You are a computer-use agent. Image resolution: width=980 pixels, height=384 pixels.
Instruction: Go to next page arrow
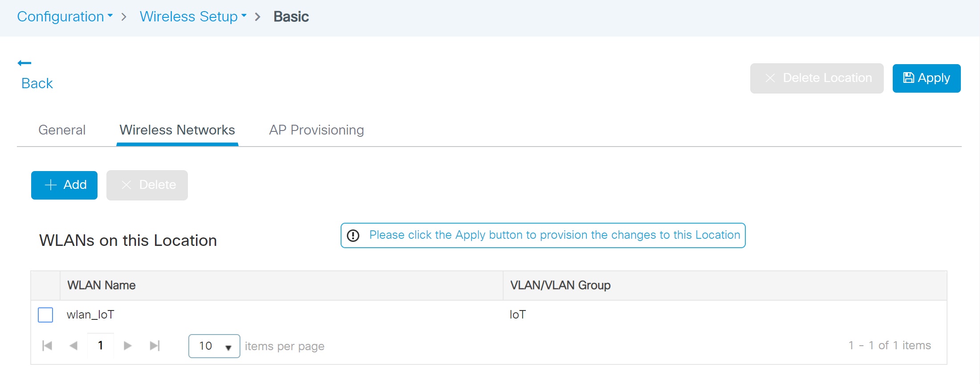click(127, 346)
